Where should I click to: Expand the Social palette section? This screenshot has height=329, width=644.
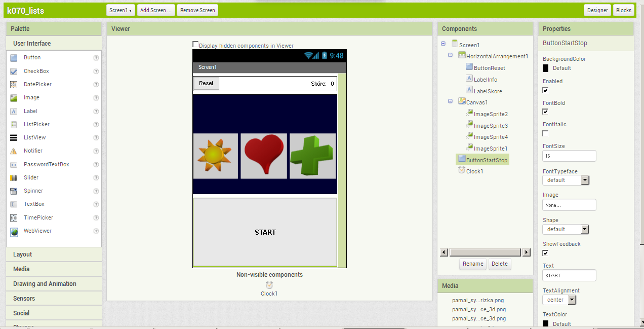[54, 313]
